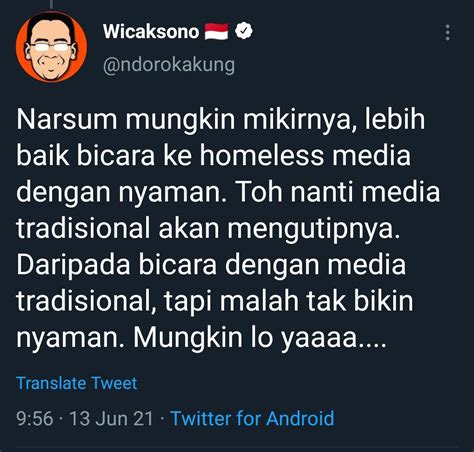Open Wicaksono's cartoon profile avatar
474x452 pixels.
(51, 47)
